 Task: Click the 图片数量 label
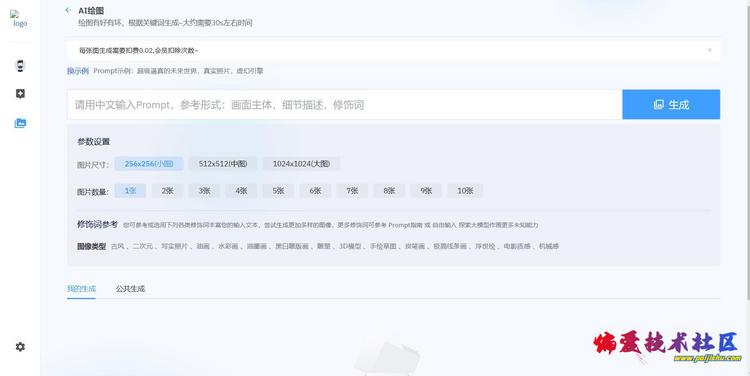click(x=93, y=192)
